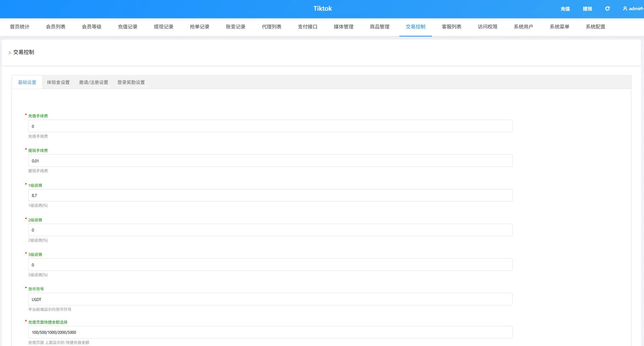Click the 充值 header button

coord(565,9)
